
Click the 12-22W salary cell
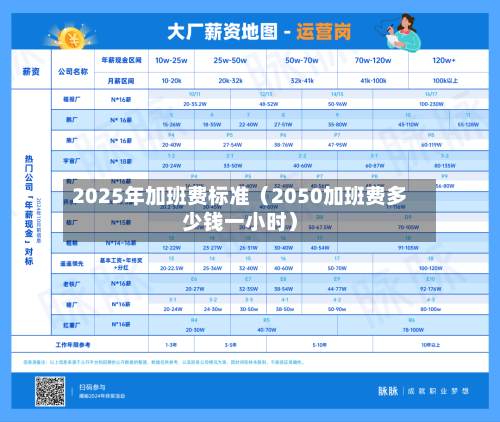171,248
